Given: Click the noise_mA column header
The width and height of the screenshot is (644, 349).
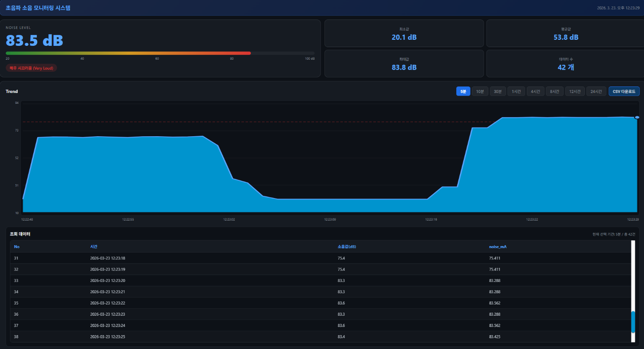Looking at the screenshot, I should (497, 247).
